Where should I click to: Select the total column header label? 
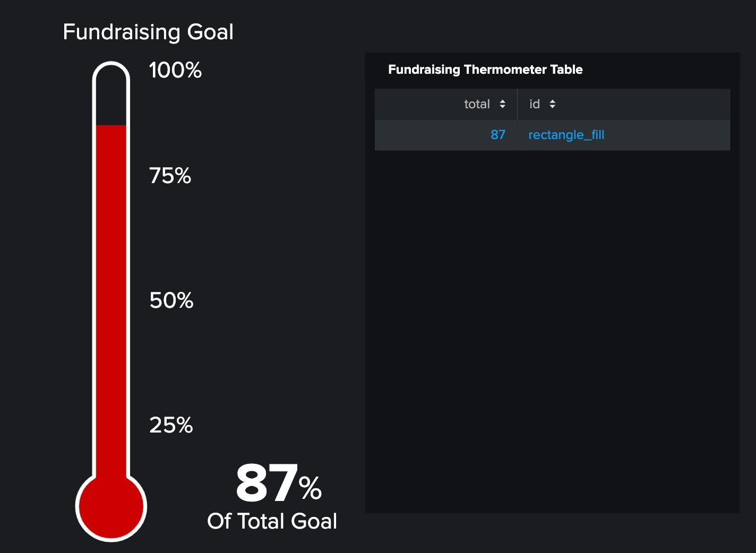(477, 104)
